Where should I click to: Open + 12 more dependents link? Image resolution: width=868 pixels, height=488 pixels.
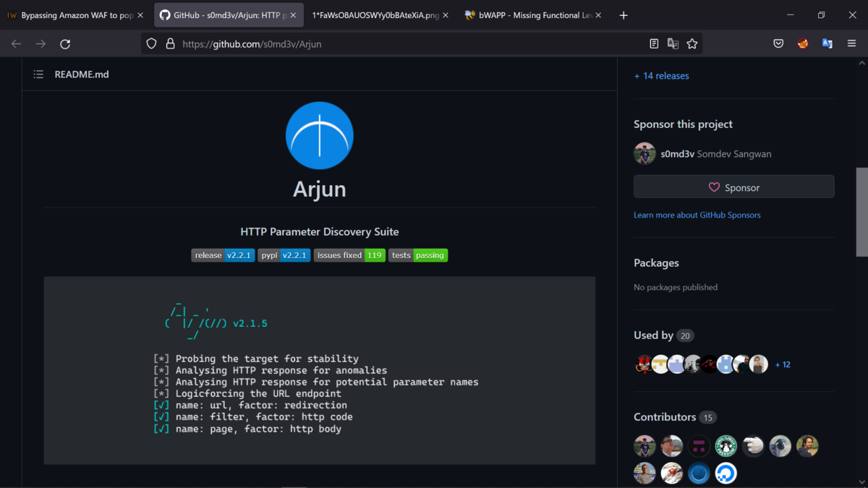[783, 365]
